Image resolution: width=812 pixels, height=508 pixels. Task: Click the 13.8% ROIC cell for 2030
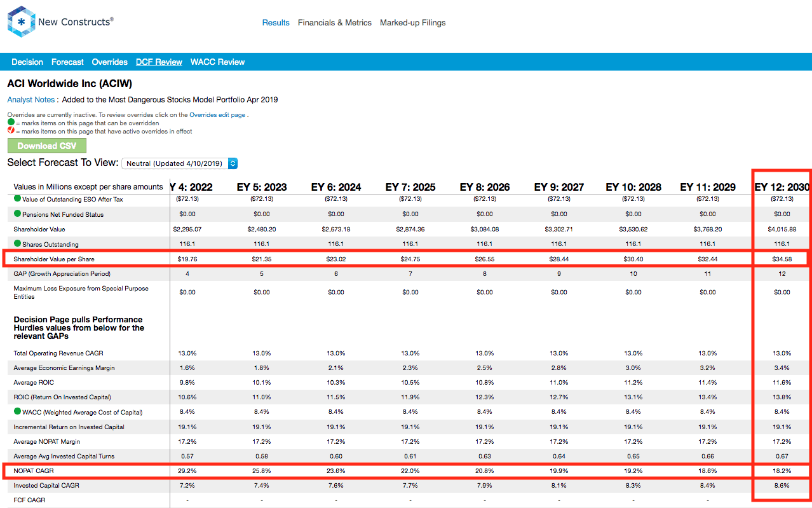[782, 397]
